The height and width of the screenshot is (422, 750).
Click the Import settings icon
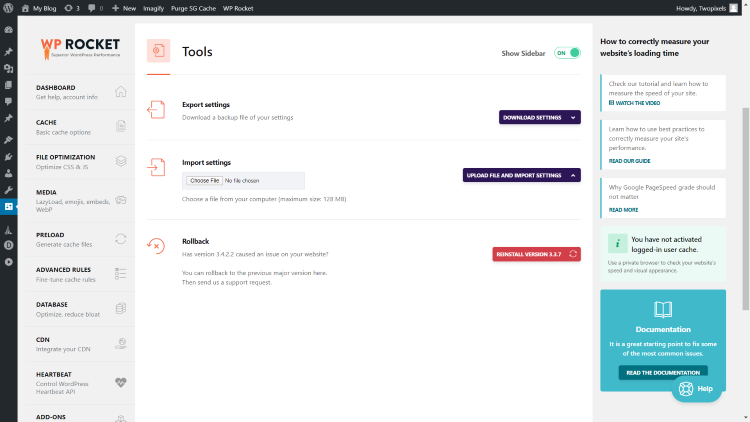156,167
